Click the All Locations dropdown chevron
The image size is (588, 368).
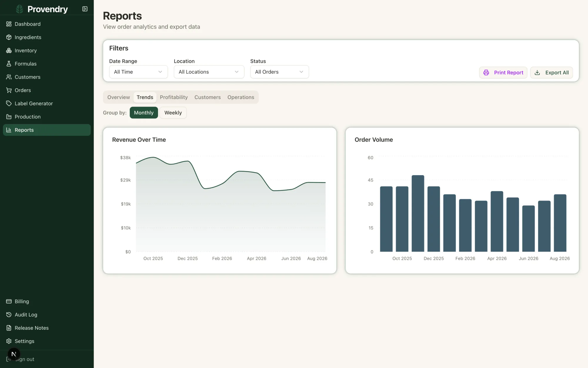pos(237,72)
